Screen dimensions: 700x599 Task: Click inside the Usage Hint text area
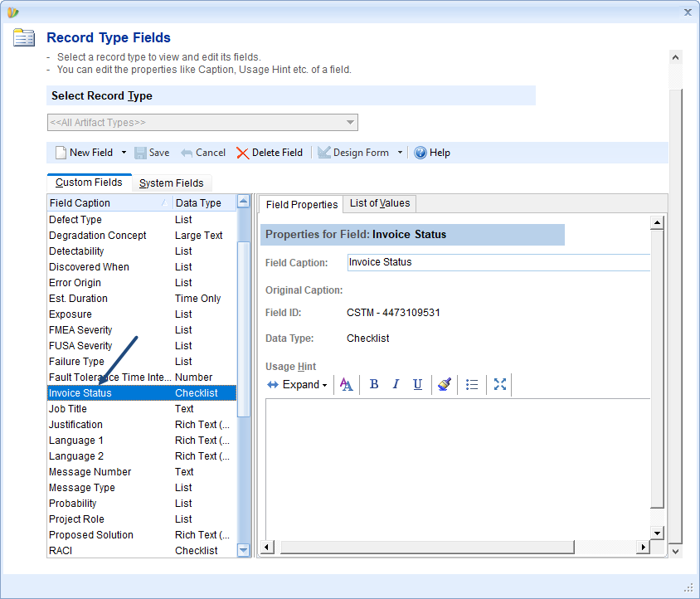458,469
